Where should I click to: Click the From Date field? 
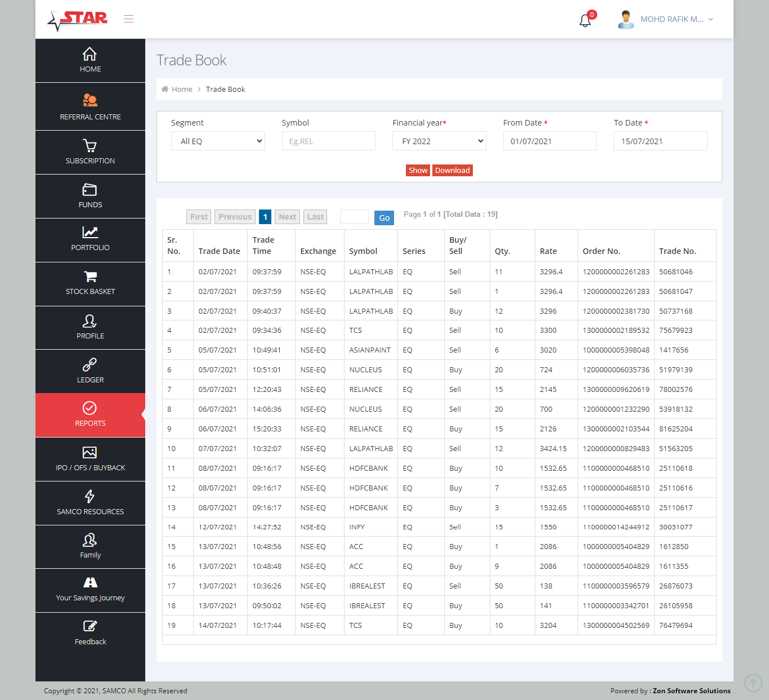coord(549,141)
